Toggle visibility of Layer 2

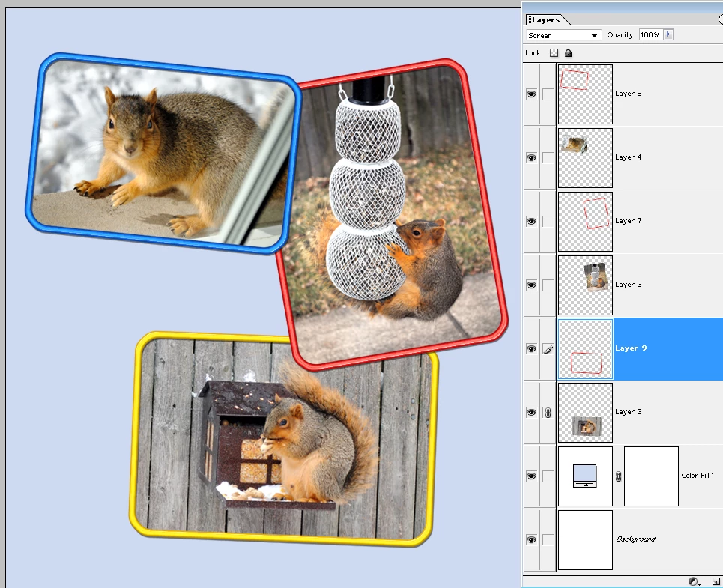532,285
